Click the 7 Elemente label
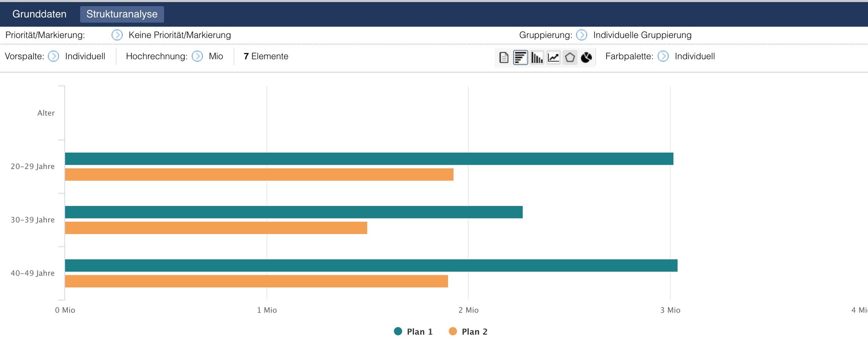The height and width of the screenshot is (349, 868). [x=266, y=56]
